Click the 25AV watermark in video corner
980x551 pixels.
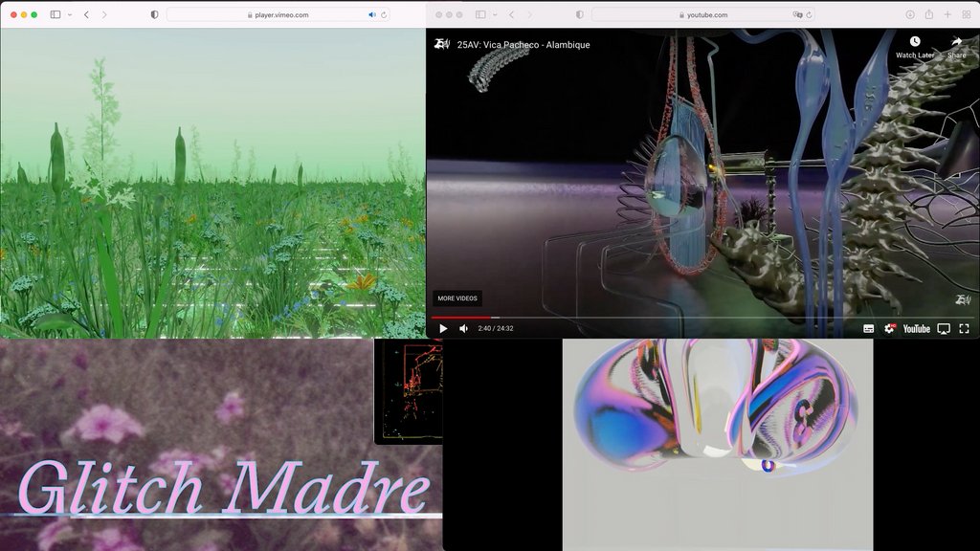tap(963, 299)
